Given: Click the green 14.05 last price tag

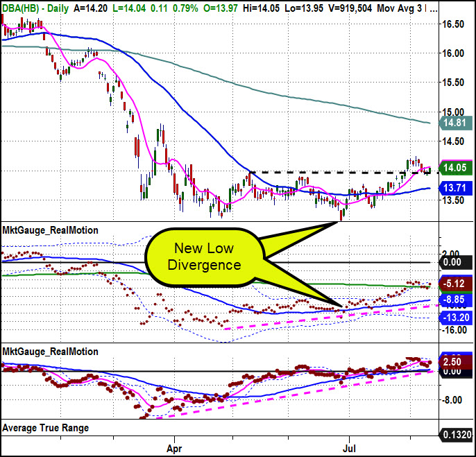Looking at the screenshot, I should 455,168.
